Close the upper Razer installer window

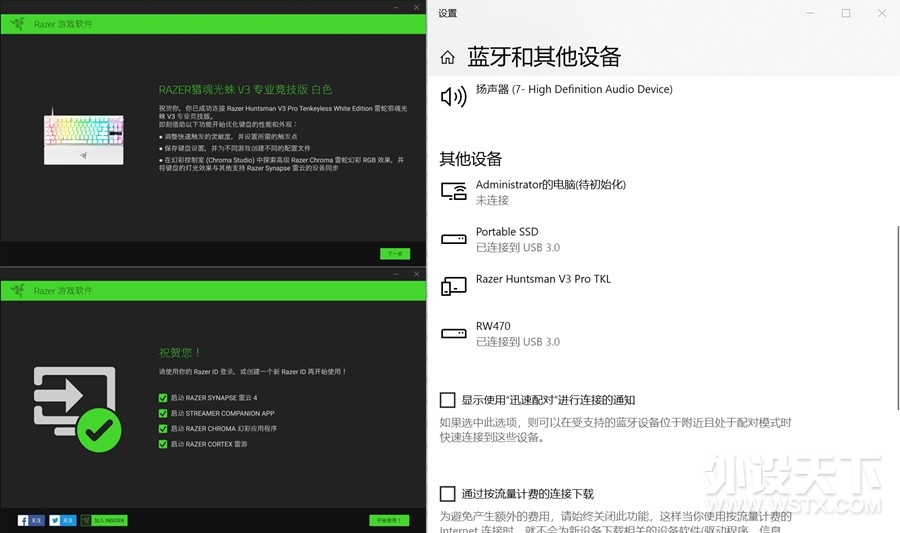pos(416,7)
